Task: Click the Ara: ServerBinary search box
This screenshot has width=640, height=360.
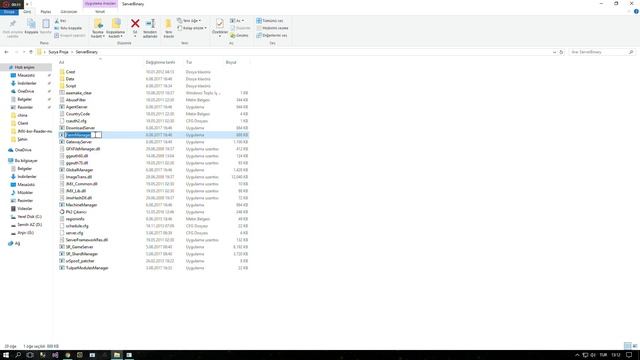Action: (601, 52)
